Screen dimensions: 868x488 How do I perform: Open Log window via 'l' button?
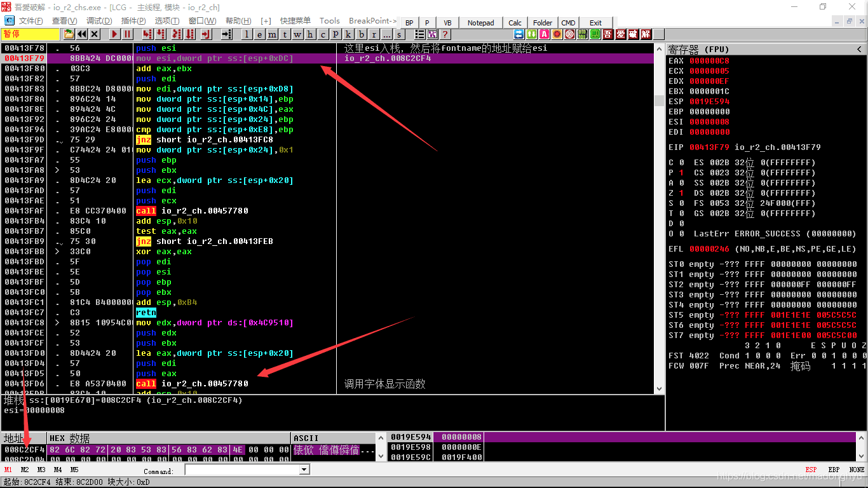tap(247, 34)
